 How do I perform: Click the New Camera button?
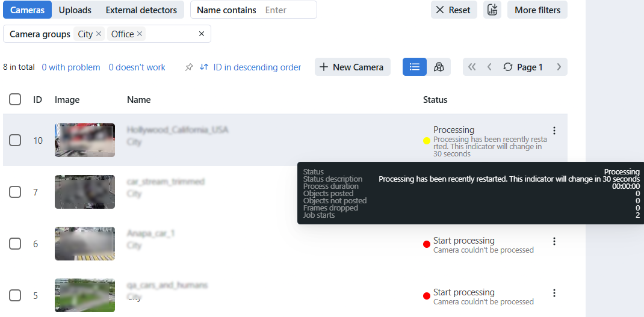[x=352, y=67]
